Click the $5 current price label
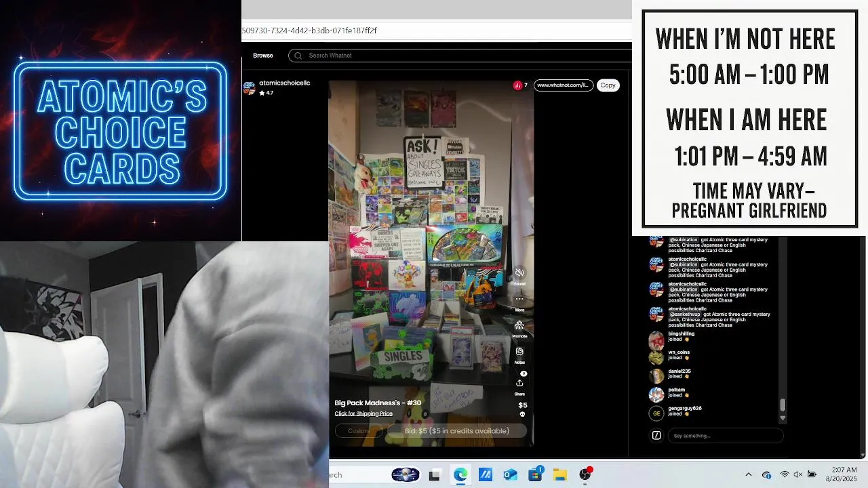The image size is (868, 488). click(x=523, y=405)
